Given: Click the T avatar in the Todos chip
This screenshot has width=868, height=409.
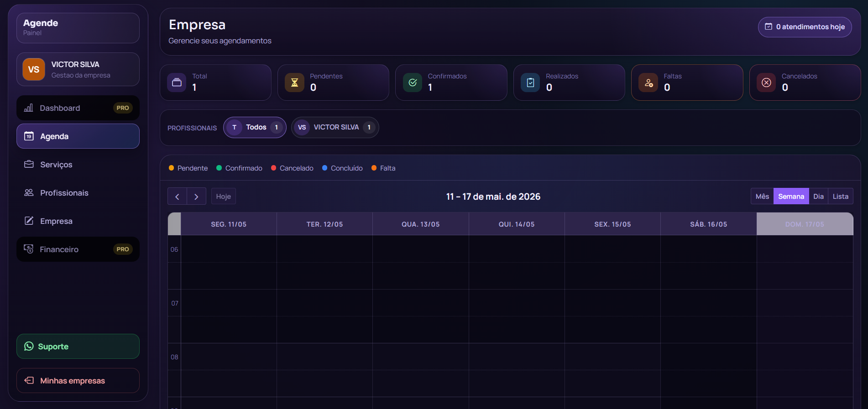Looking at the screenshot, I should [234, 127].
